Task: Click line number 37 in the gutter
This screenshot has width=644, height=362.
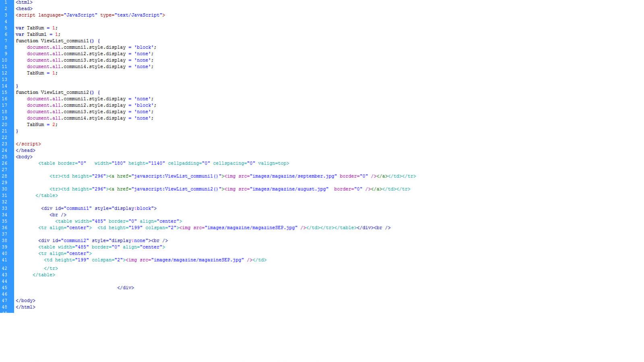Action: 4,234
